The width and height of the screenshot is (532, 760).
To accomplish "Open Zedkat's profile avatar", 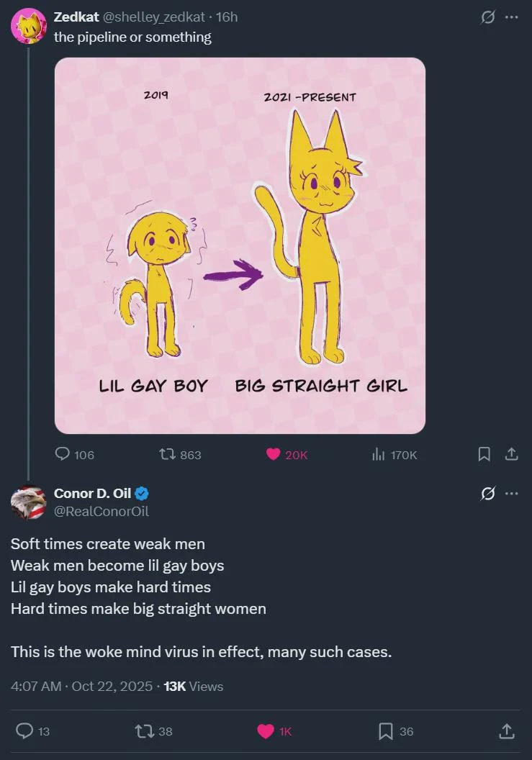I will point(29,27).
